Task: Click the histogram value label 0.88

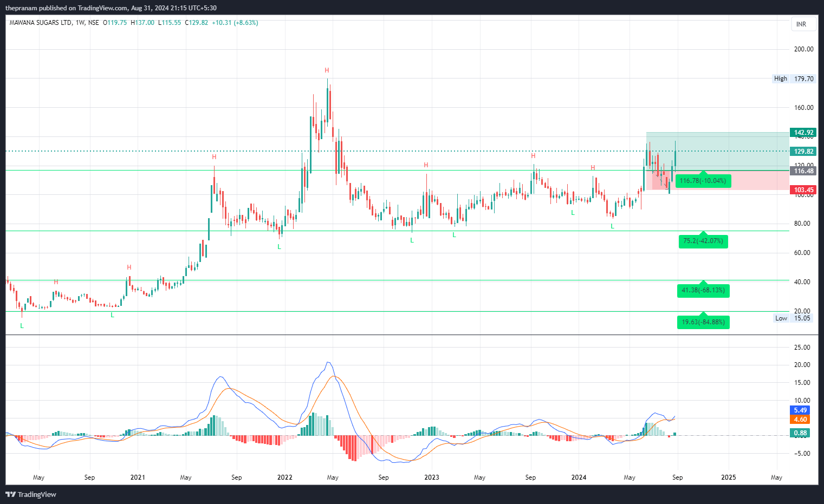Action: [800, 433]
